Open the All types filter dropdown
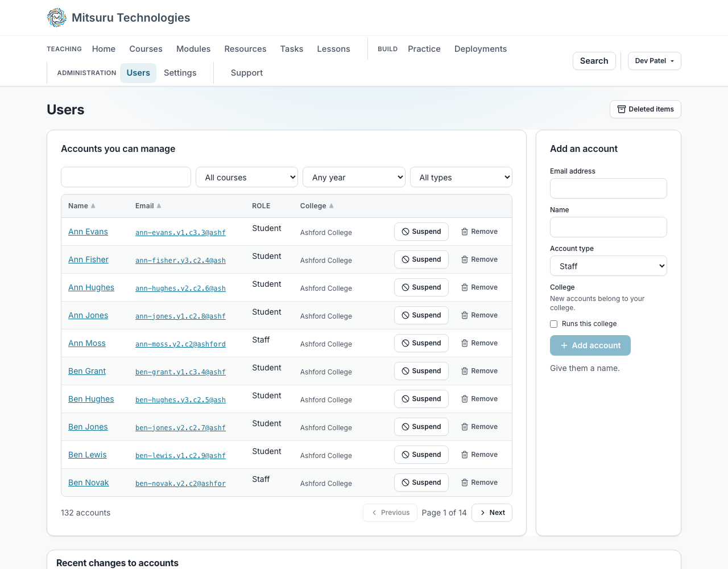 tap(461, 177)
